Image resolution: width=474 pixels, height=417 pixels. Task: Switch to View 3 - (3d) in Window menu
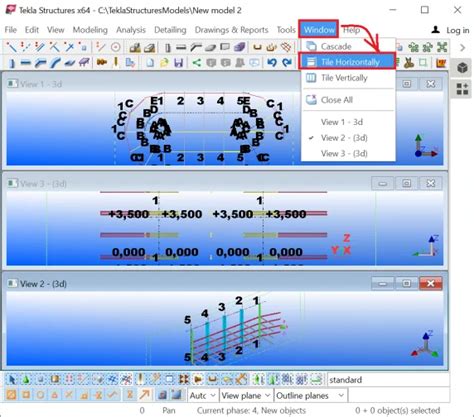348,153
